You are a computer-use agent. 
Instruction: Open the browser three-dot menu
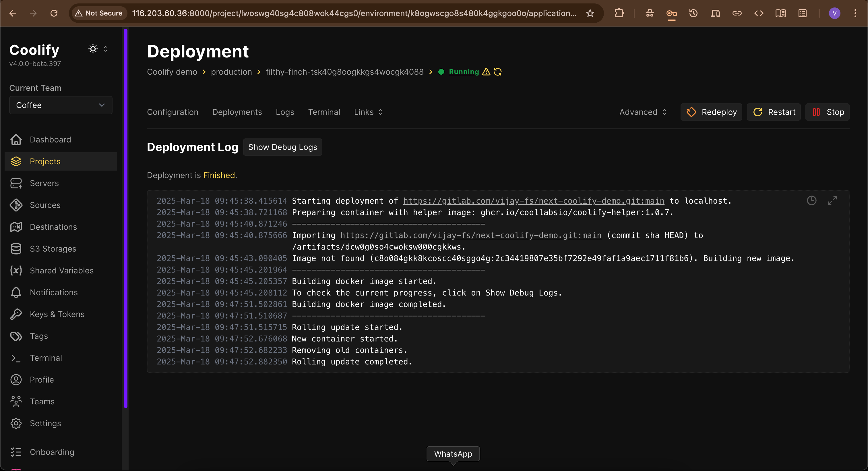point(855,13)
